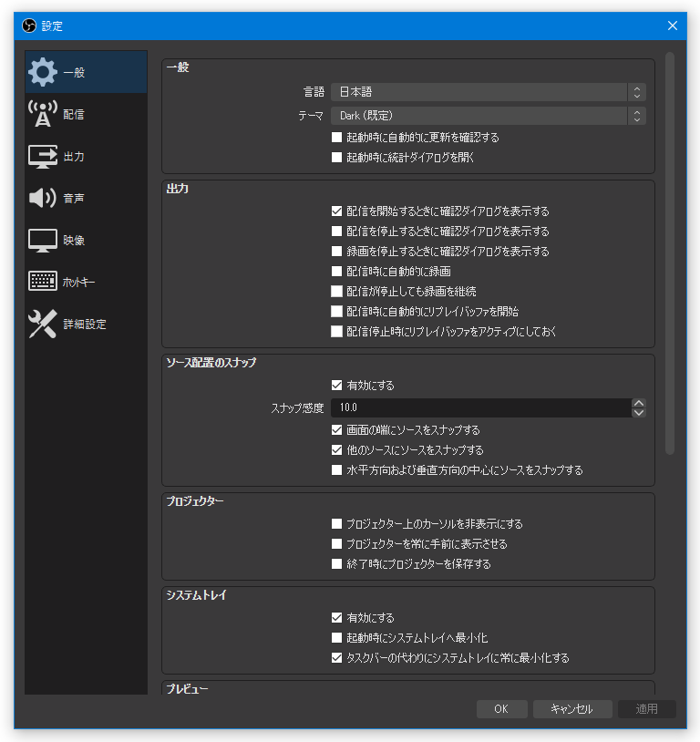Check プロジェクター上のカーソルを非表示にする
Screen dimensions: 700x742
point(336,524)
